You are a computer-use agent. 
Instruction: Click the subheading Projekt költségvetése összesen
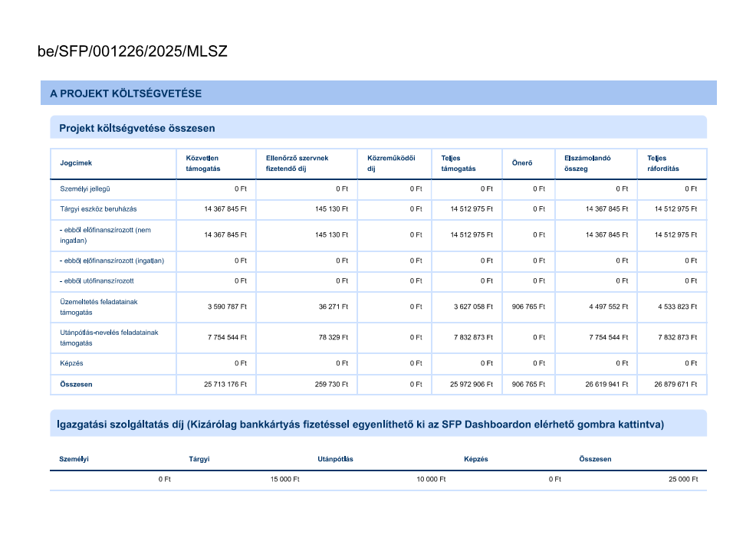click(x=137, y=128)
